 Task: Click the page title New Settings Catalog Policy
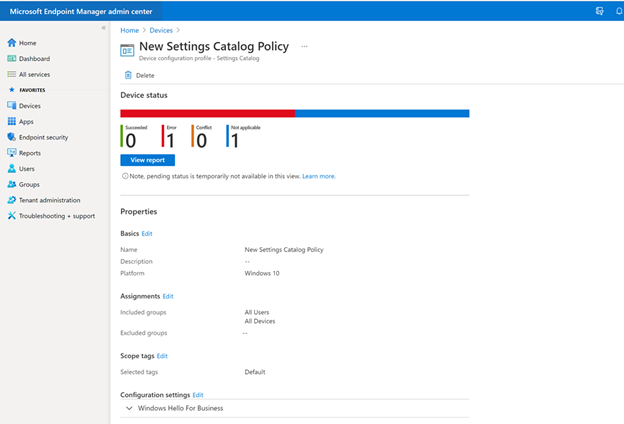[x=214, y=47]
